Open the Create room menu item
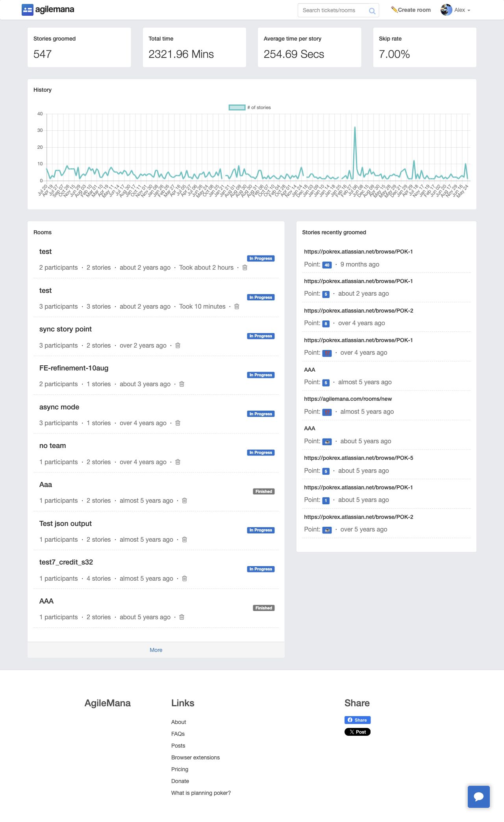Image resolution: width=504 pixels, height=822 pixels. click(x=411, y=10)
